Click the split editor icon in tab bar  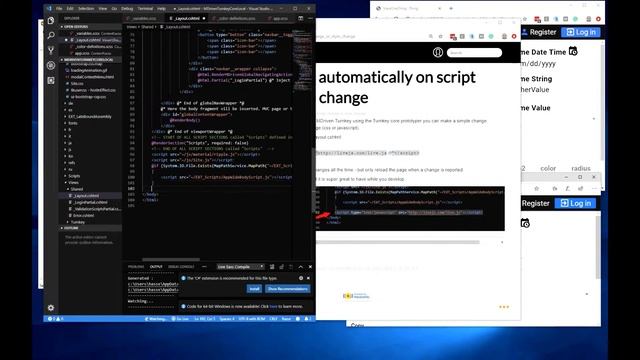pos(301,18)
